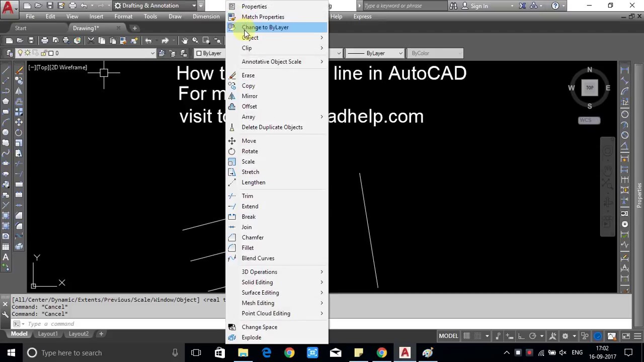Expand the 3D Operations submenu
The height and width of the screenshot is (362, 644).
(321, 272)
